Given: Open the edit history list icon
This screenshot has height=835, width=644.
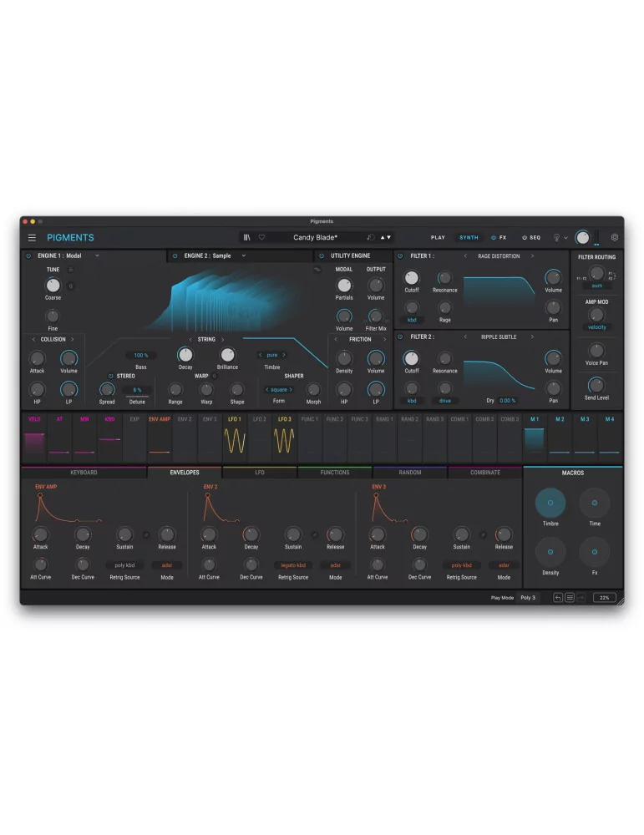Looking at the screenshot, I should pyautogui.click(x=570, y=598).
